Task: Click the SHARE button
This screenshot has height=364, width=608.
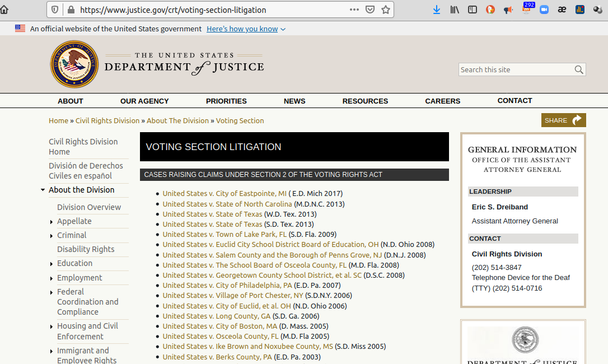Action: (563, 120)
